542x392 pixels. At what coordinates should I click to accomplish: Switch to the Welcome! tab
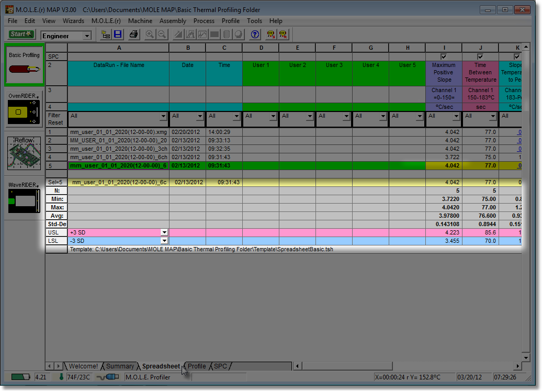pyautogui.click(x=83, y=366)
